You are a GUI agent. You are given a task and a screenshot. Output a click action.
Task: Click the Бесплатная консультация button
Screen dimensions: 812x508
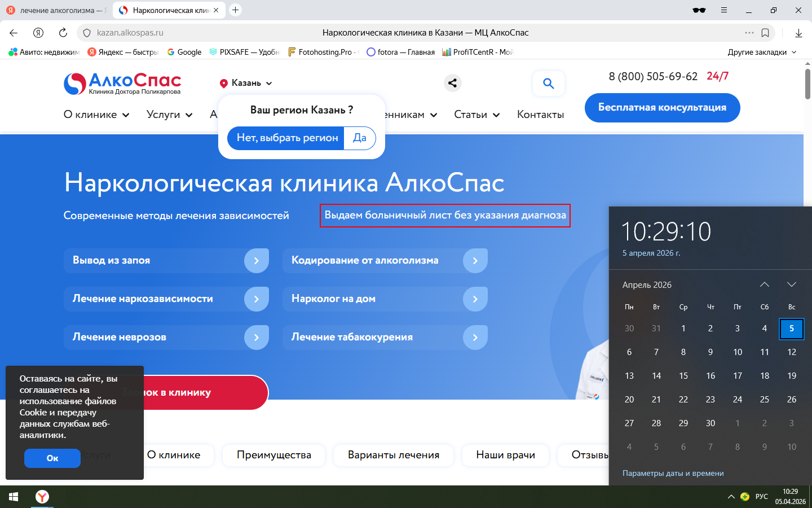coord(662,107)
